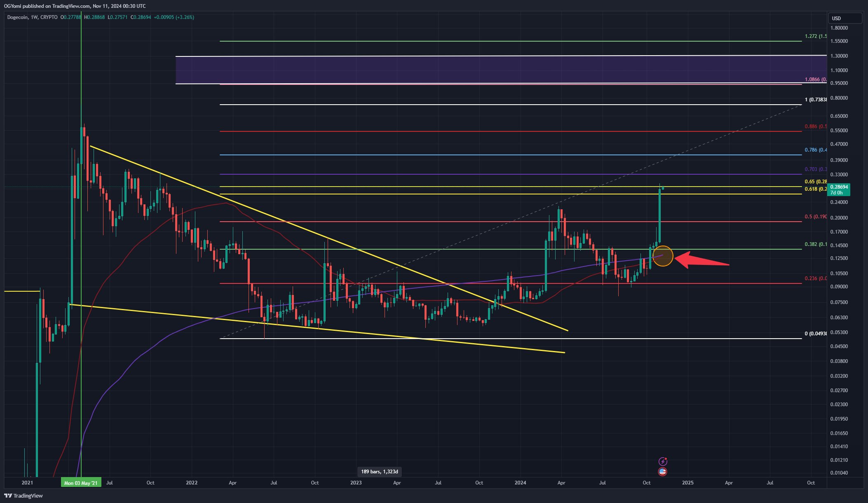Click the orange circle annotation on the chart

(664, 256)
